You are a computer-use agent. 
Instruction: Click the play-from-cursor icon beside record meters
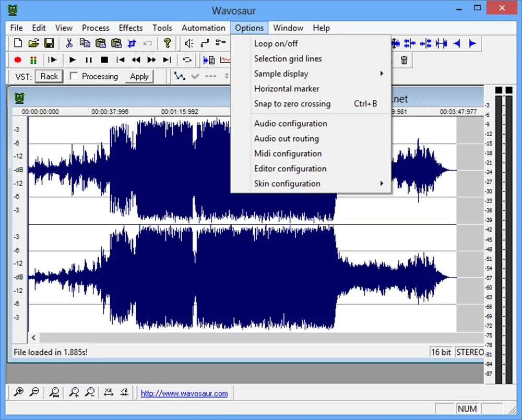pyautogui.click(x=52, y=60)
